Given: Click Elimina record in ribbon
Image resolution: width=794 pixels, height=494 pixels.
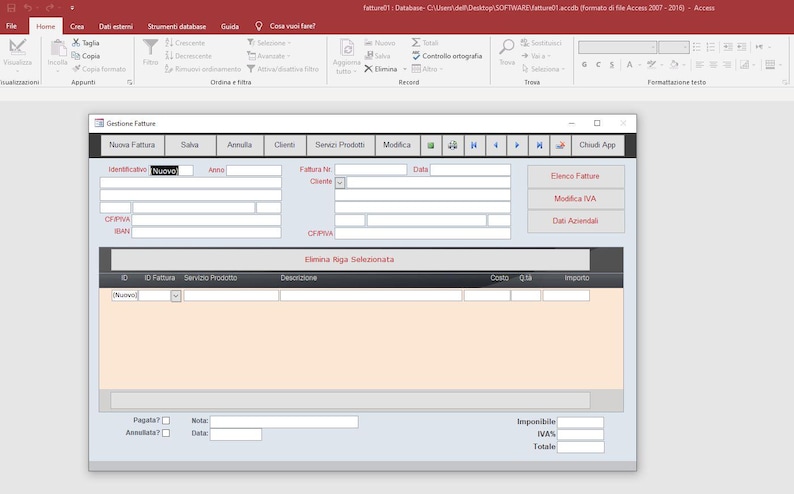Looking at the screenshot, I should click(381, 69).
